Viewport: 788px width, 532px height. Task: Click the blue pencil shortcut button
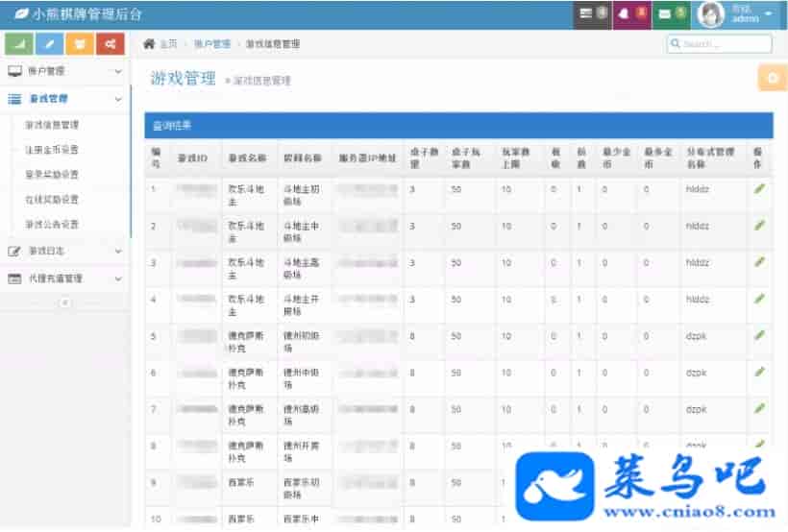50,44
